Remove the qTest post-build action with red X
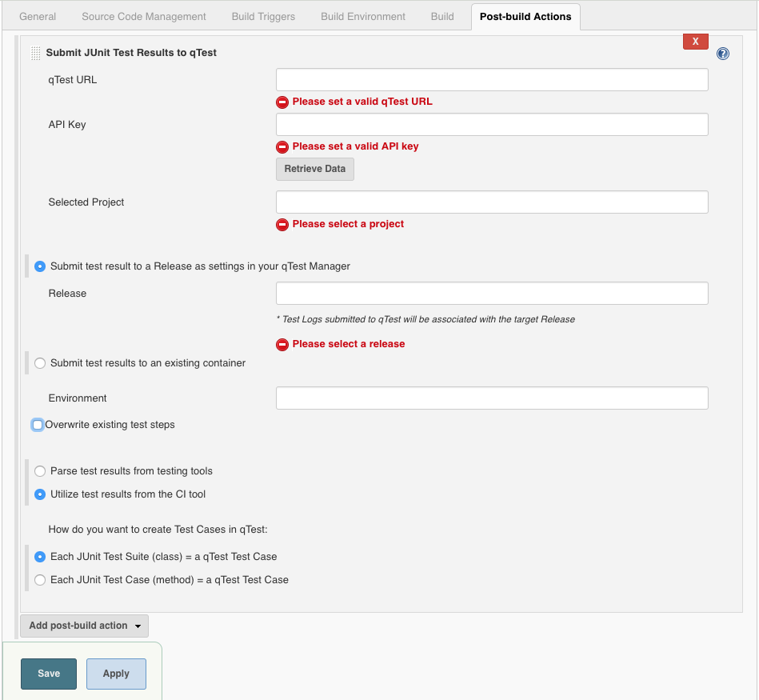Image resolution: width=759 pixels, height=700 pixels. (695, 42)
